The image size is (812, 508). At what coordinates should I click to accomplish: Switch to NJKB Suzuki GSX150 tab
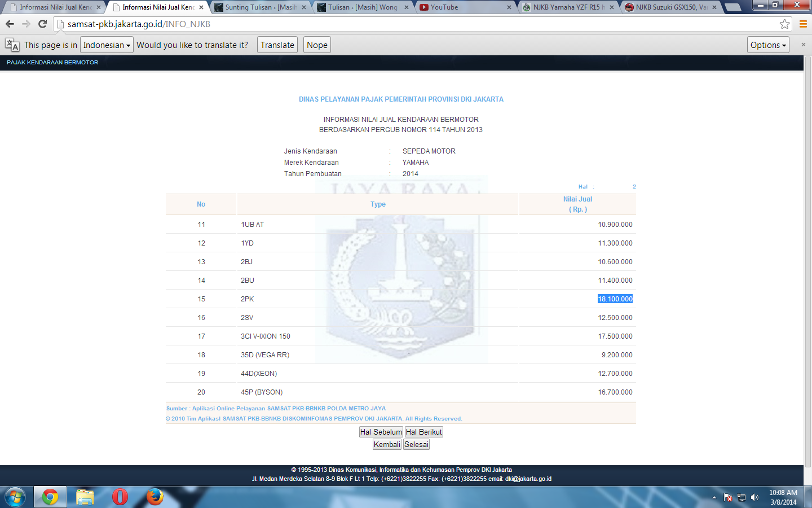click(x=670, y=7)
